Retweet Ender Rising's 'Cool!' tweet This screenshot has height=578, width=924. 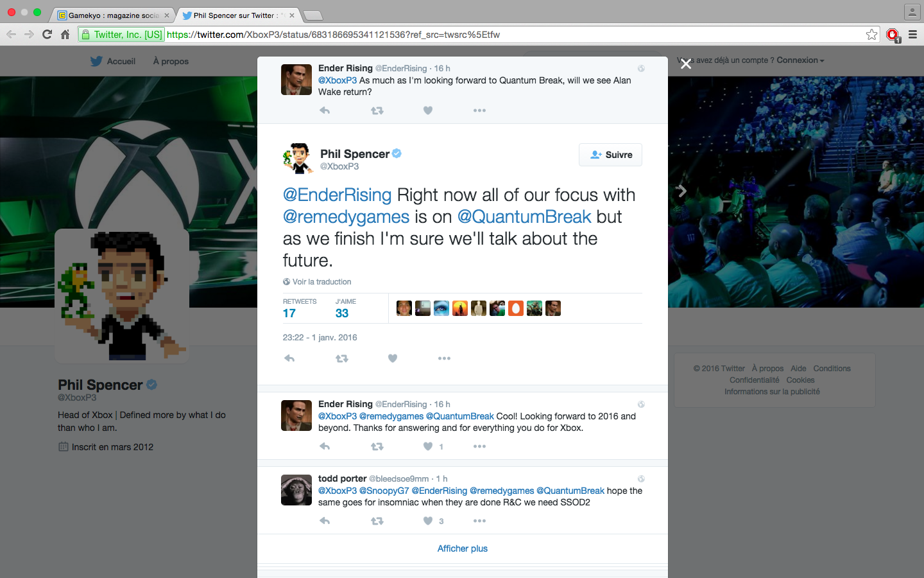377,446
